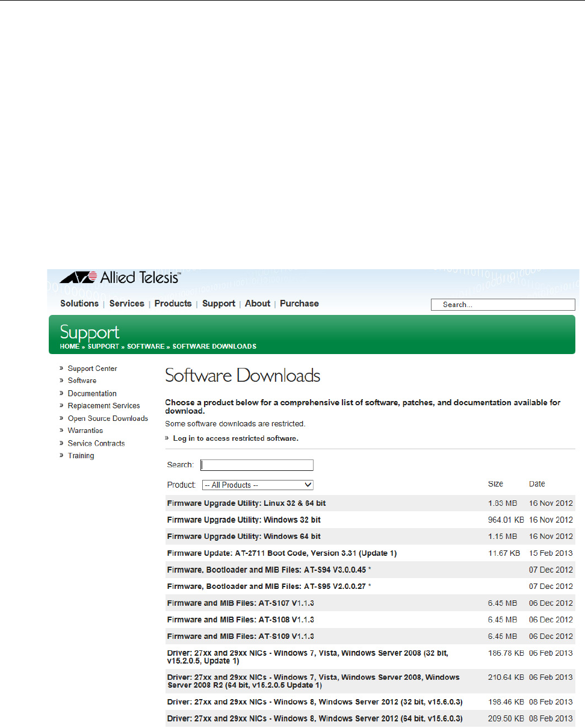Viewport: 585px width, 728px height.
Task: Go to SOFTWARE in the breadcrumb
Action: click(x=146, y=347)
